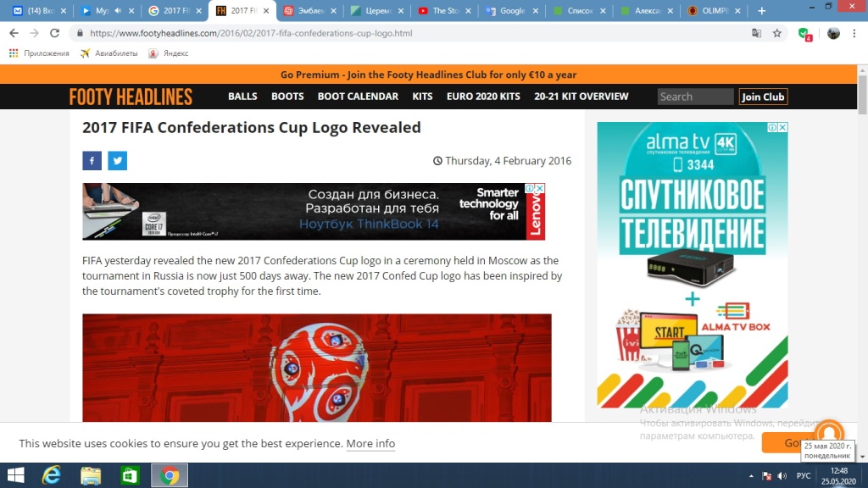Image resolution: width=868 pixels, height=488 pixels.
Task: Open the BALLS menu
Action: click(x=242, y=97)
